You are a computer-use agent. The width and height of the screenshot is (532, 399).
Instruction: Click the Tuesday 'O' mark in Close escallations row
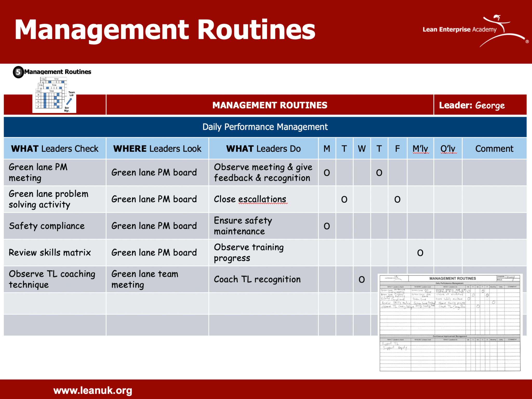click(x=344, y=199)
